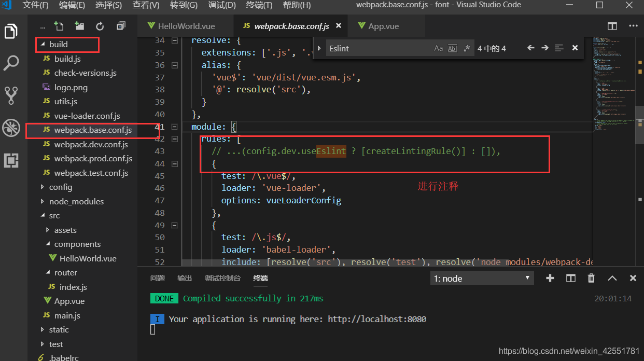Viewport: 644px width, 361px height.
Task: Collapse all folders in explorer
Action: 121,26
